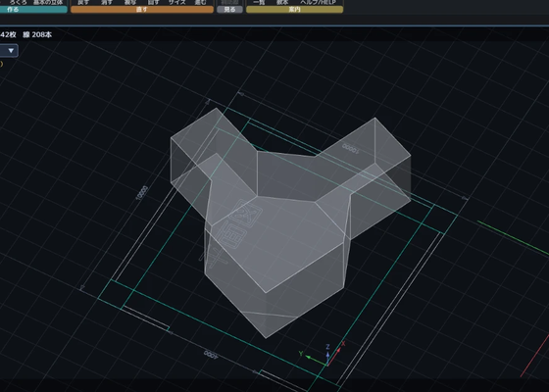Viewport: 549px width, 392px height.
Task: Click the XYZ axis gizmo
Action: click(324, 354)
